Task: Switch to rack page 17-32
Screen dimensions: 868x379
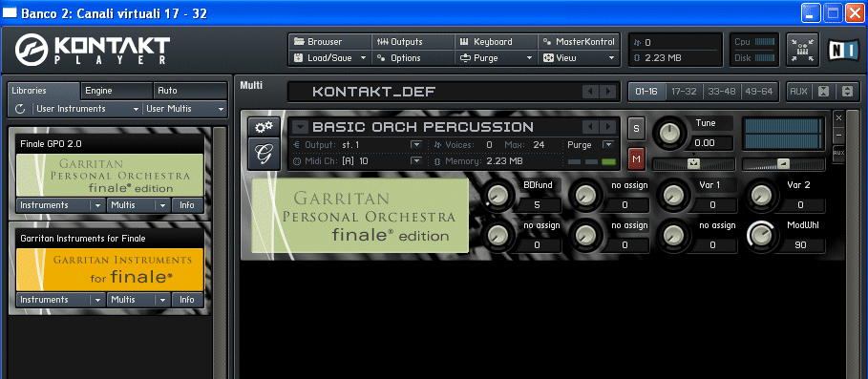Action: pyautogui.click(x=685, y=92)
